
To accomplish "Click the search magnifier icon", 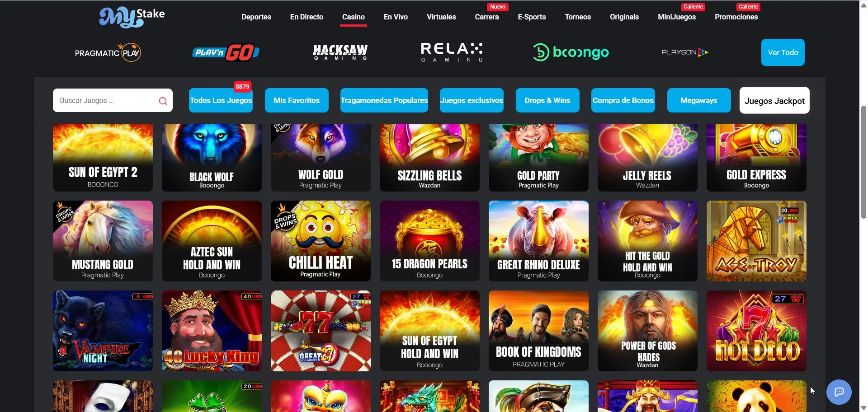I will tap(163, 101).
